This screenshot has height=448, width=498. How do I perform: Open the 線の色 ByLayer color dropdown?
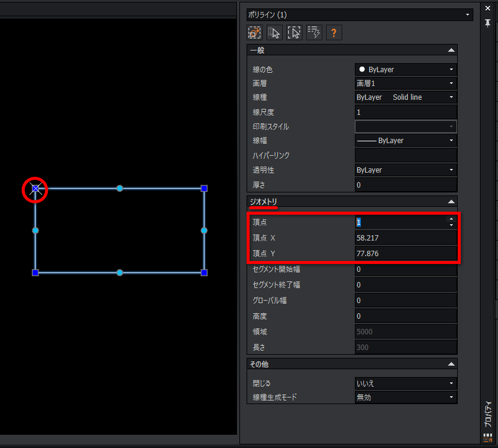click(x=405, y=70)
